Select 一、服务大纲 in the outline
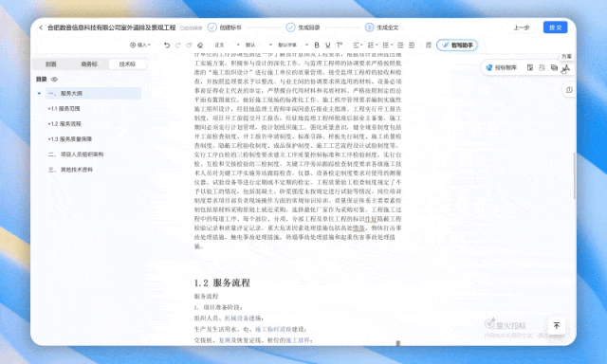This screenshot has height=364, width=607. [x=93, y=93]
